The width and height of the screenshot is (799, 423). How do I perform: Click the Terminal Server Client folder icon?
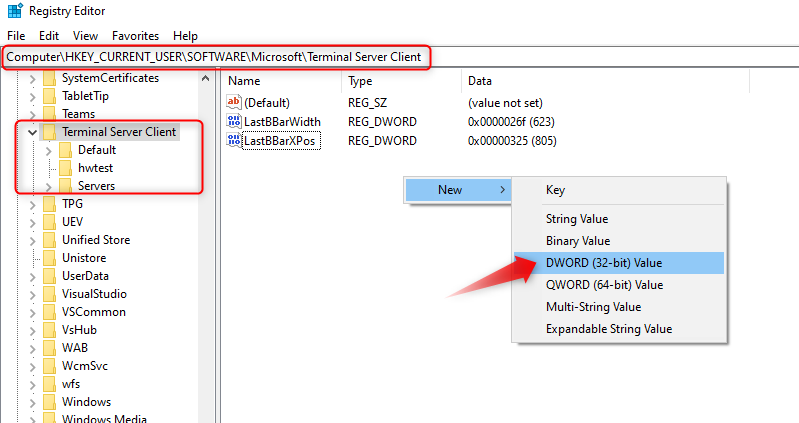(49, 132)
